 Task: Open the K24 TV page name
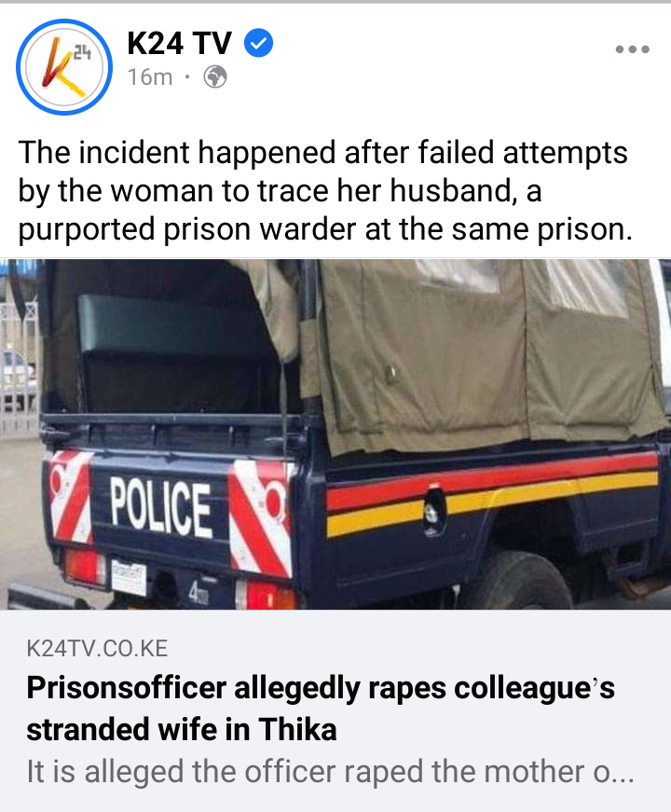click(179, 43)
